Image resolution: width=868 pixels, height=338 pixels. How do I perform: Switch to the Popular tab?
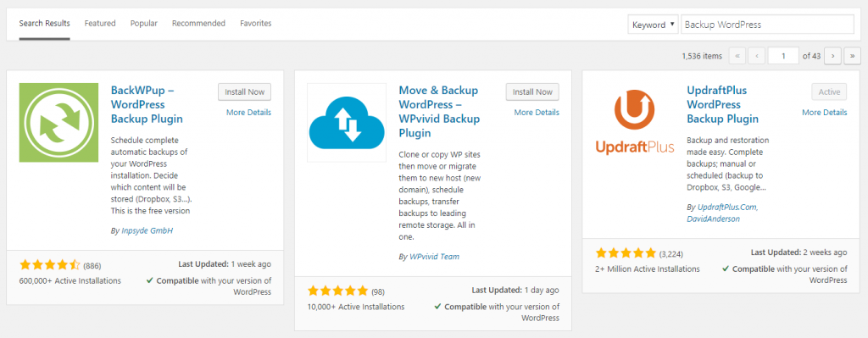144,23
